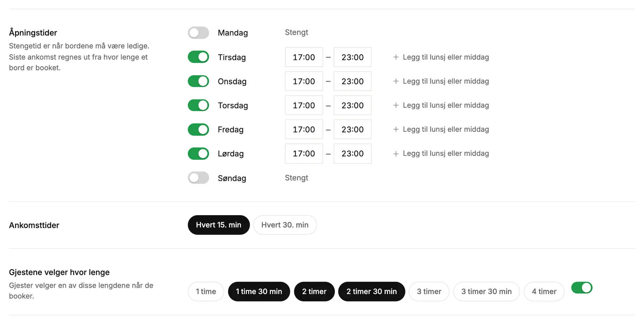644x324 pixels.
Task: Deselect the 2 timer duration option
Action: click(314, 291)
